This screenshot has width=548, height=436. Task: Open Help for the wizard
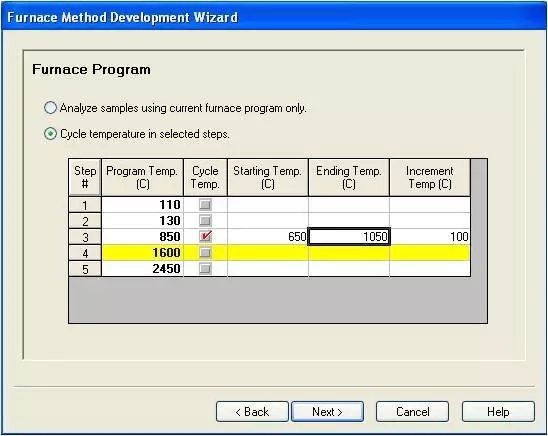[x=498, y=412]
